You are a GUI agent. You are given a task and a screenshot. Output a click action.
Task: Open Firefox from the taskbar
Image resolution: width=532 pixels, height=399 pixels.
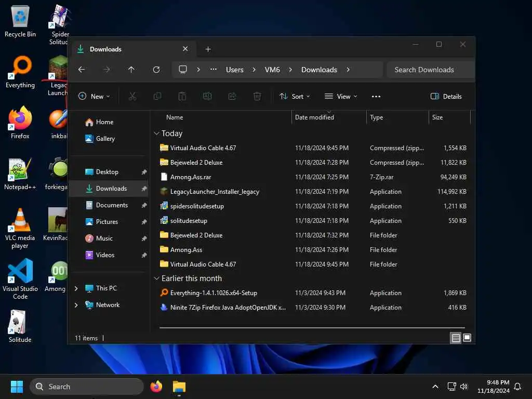pos(156,387)
